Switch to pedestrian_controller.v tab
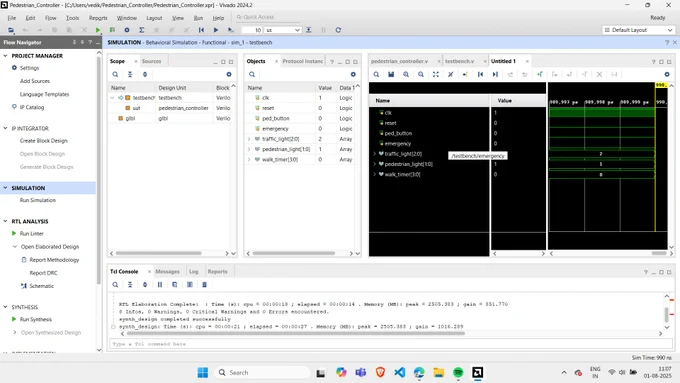 [399, 61]
